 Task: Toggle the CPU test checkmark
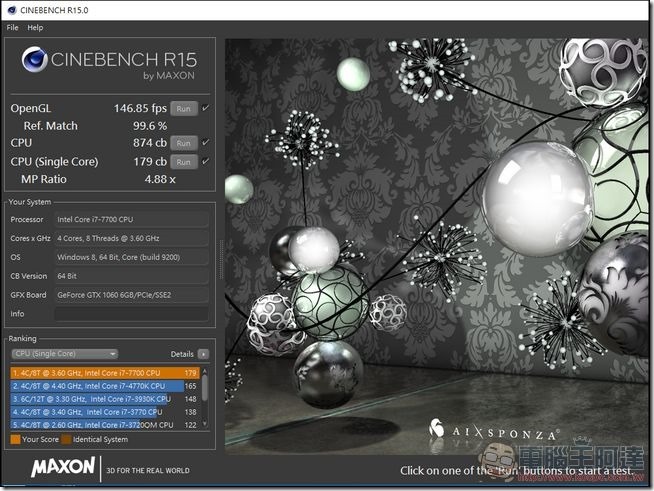coord(205,143)
